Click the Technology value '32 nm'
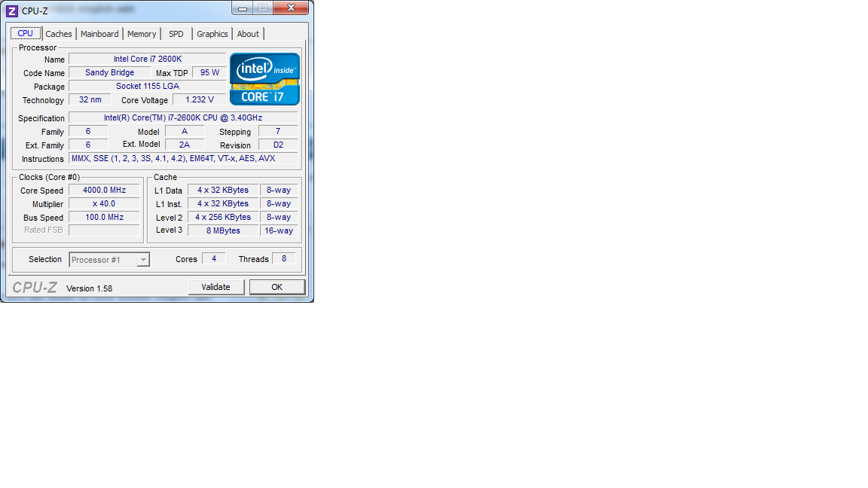This screenshot has width=868, height=488. (x=90, y=99)
